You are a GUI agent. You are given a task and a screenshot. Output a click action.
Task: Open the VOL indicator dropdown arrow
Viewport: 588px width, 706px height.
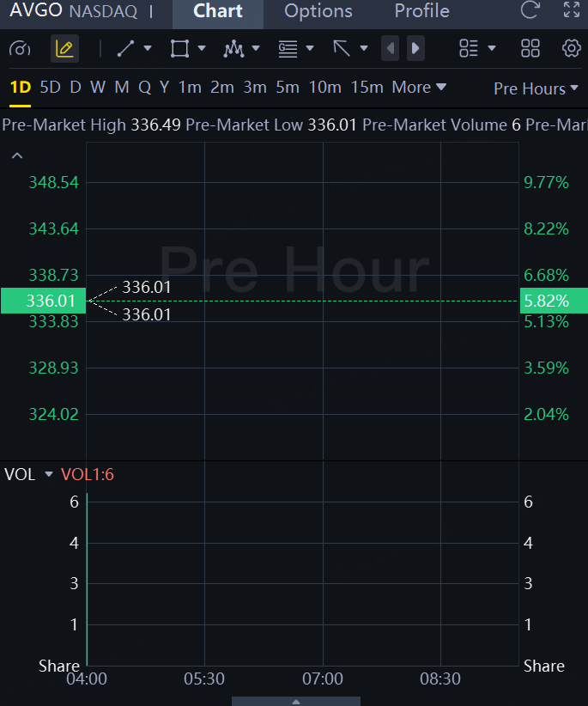click(49, 475)
